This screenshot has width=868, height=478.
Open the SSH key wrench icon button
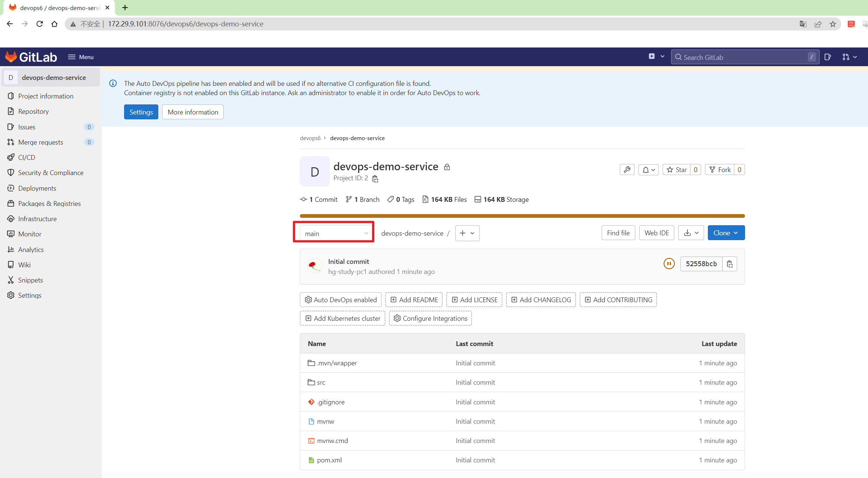tap(627, 169)
